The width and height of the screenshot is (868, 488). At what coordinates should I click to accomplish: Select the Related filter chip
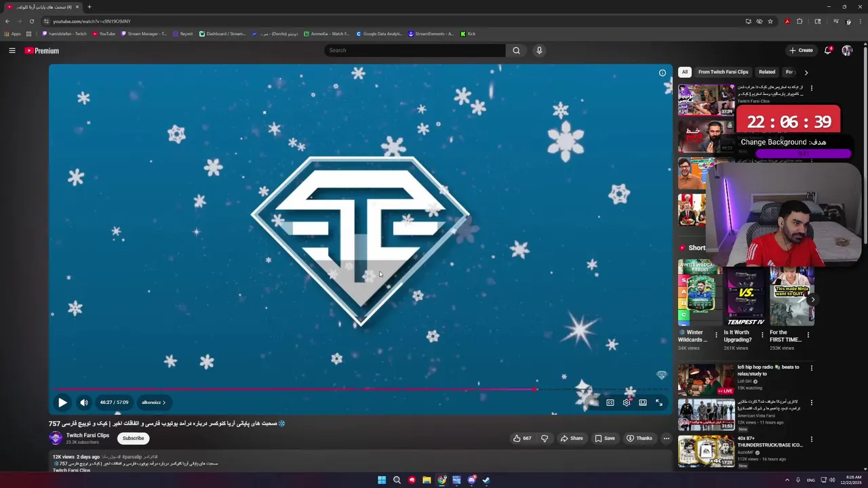point(767,72)
